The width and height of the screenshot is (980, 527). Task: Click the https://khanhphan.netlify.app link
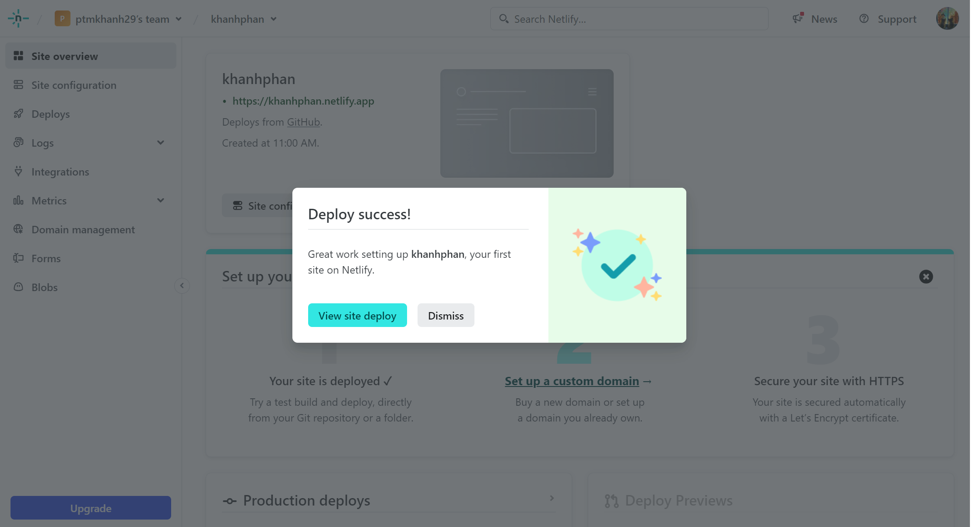303,101
